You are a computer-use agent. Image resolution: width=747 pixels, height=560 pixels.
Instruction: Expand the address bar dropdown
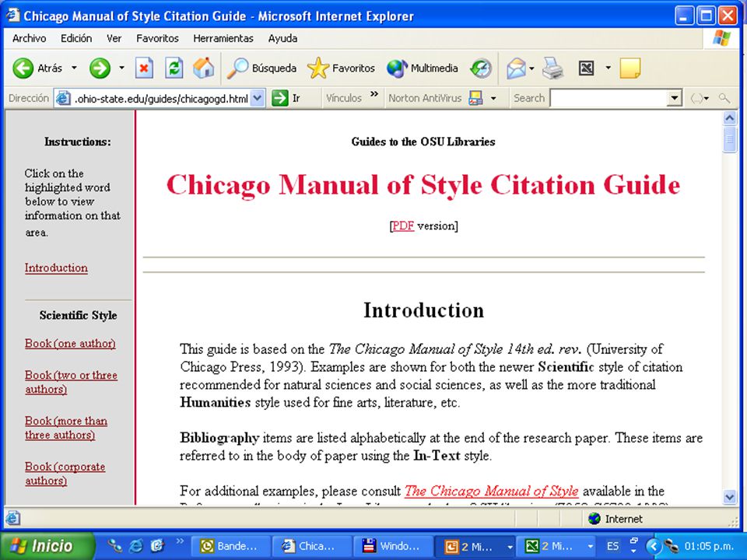[258, 99]
